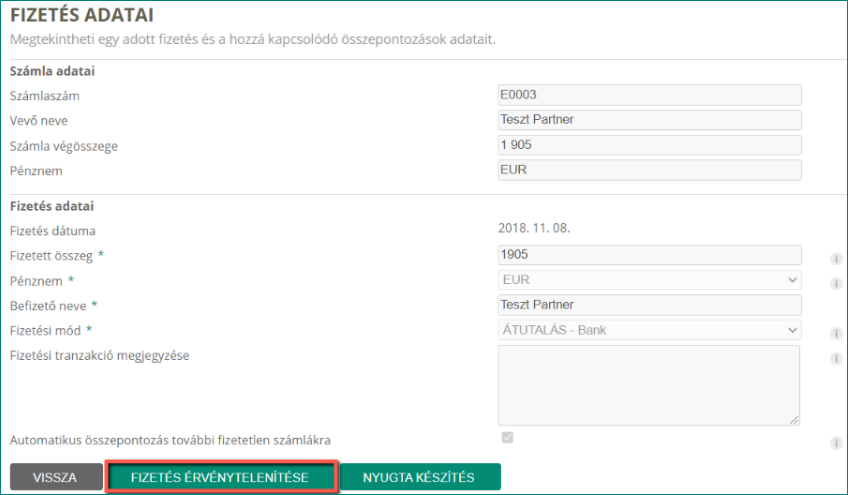
Task: Click the Vevő neve field
Action: click(x=650, y=120)
